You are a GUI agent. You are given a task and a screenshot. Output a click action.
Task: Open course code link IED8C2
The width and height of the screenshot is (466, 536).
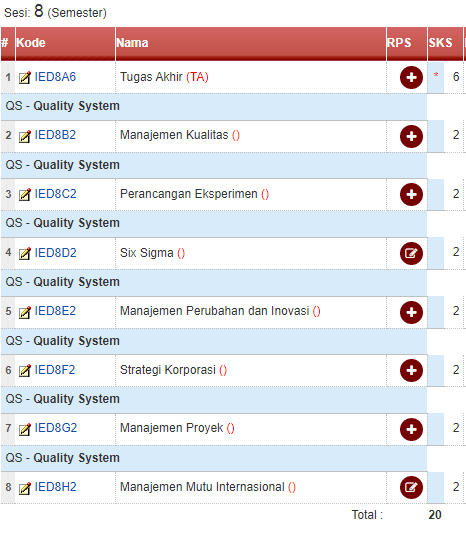[x=55, y=194]
